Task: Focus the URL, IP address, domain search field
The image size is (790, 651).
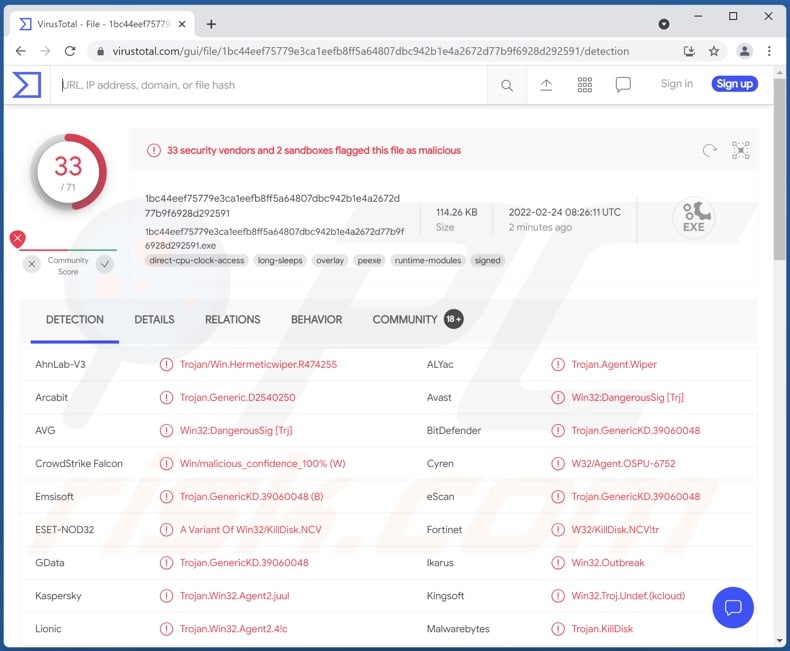Action: point(269,85)
